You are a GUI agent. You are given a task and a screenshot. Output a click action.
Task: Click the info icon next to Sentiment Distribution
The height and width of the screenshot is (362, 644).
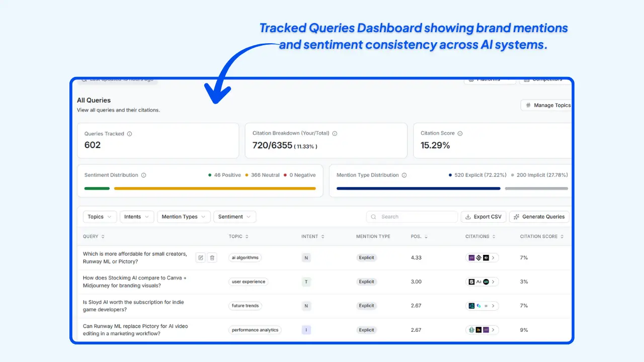tap(144, 175)
